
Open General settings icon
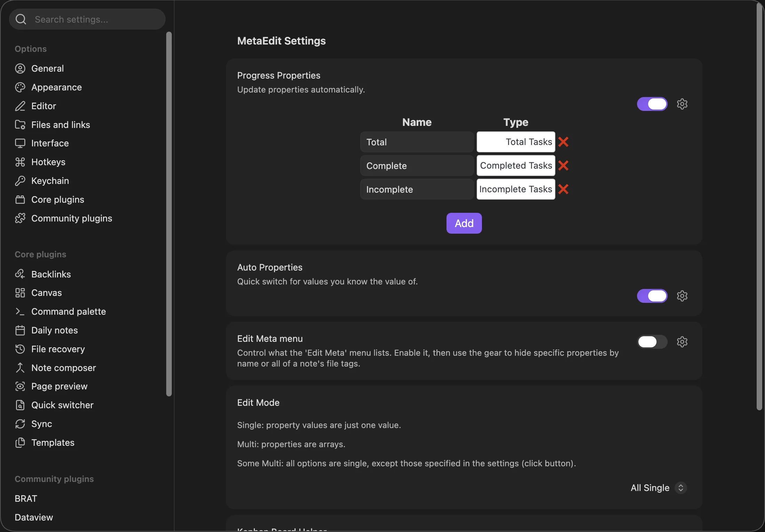pos(20,68)
